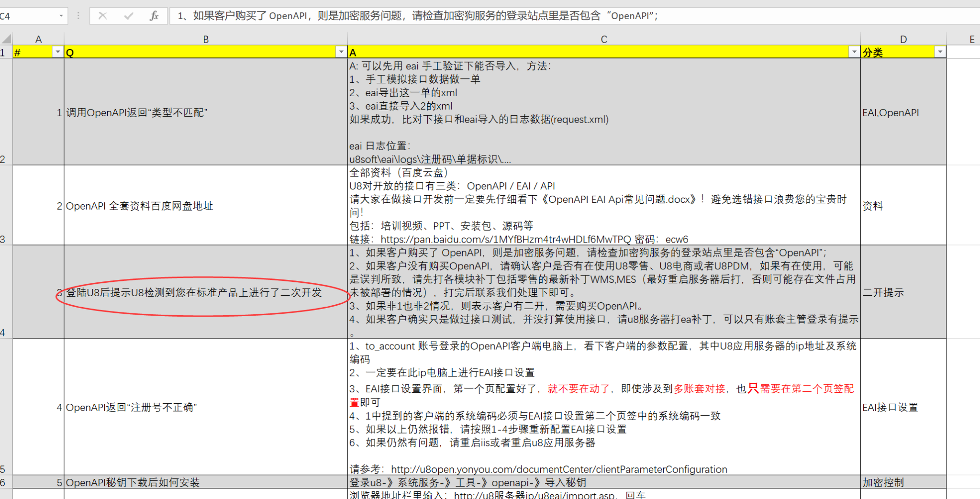Click the 二开提示 category cell
Screen dimensions: 980x499
[903, 292]
